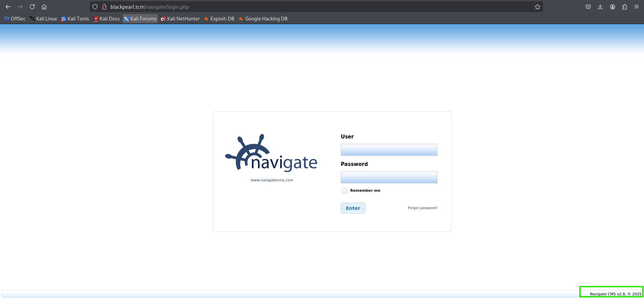Open the www.navigatecms.com link
644x298 pixels.
tap(272, 180)
